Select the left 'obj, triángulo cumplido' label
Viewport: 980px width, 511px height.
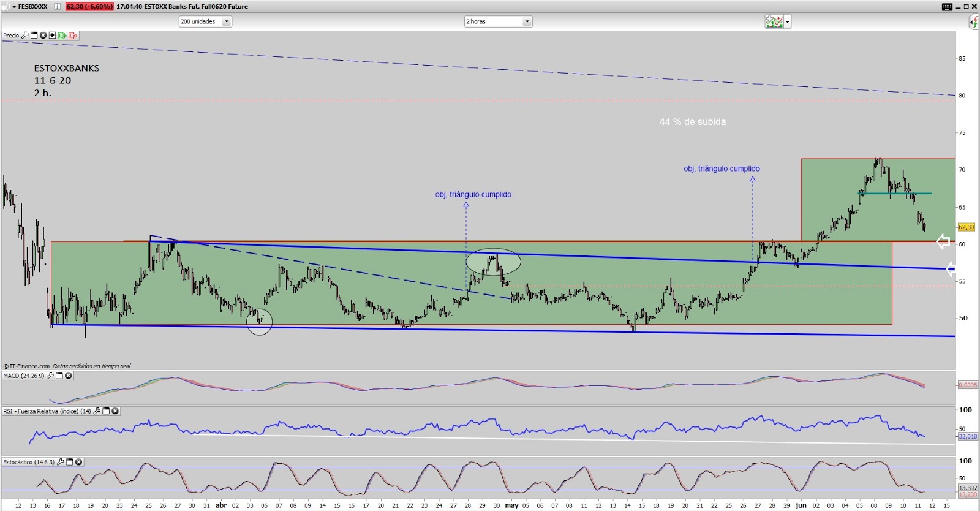coord(473,194)
